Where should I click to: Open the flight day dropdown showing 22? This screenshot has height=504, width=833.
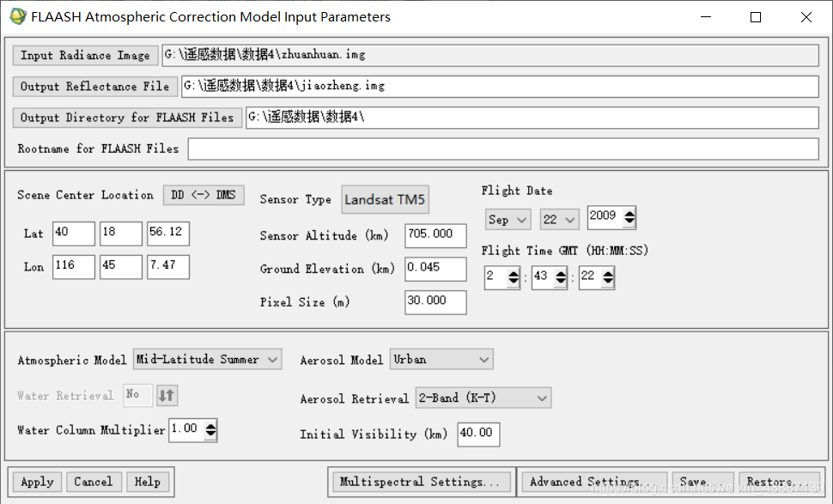pos(559,219)
